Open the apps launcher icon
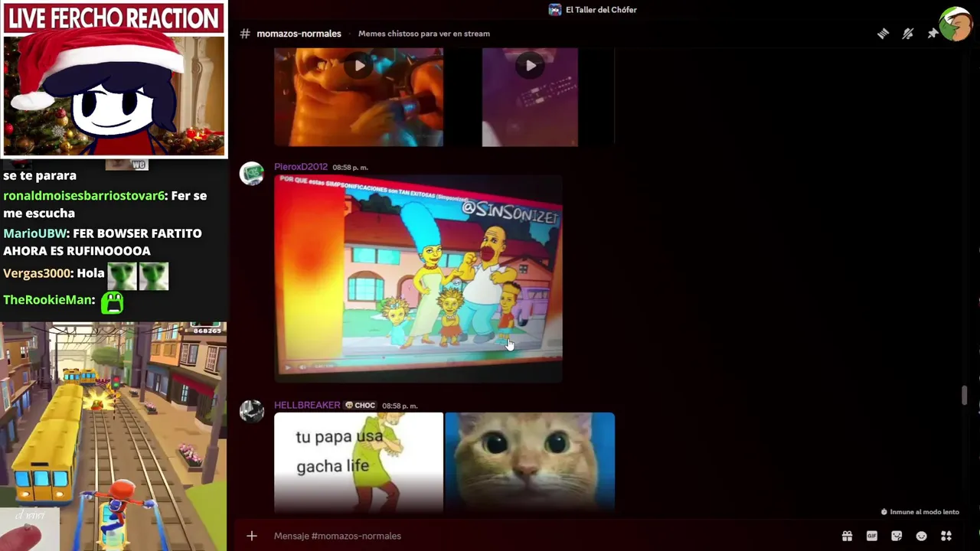The height and width of the screenshot is (551, 980). pos(946,536)
